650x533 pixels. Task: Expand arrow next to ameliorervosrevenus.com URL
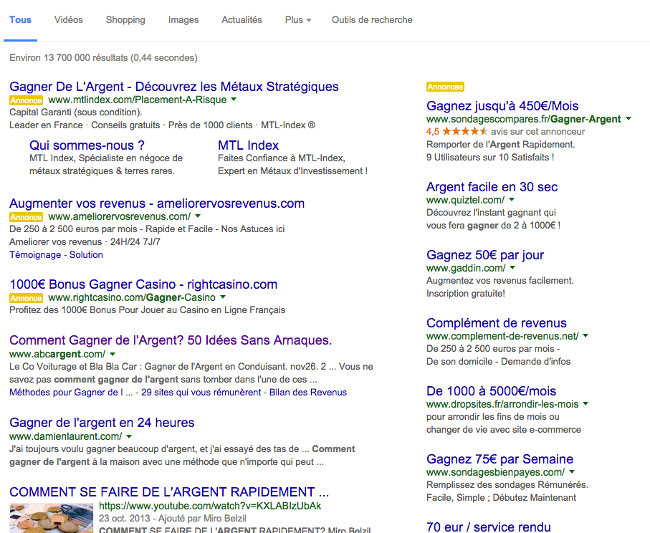[198, 216]
